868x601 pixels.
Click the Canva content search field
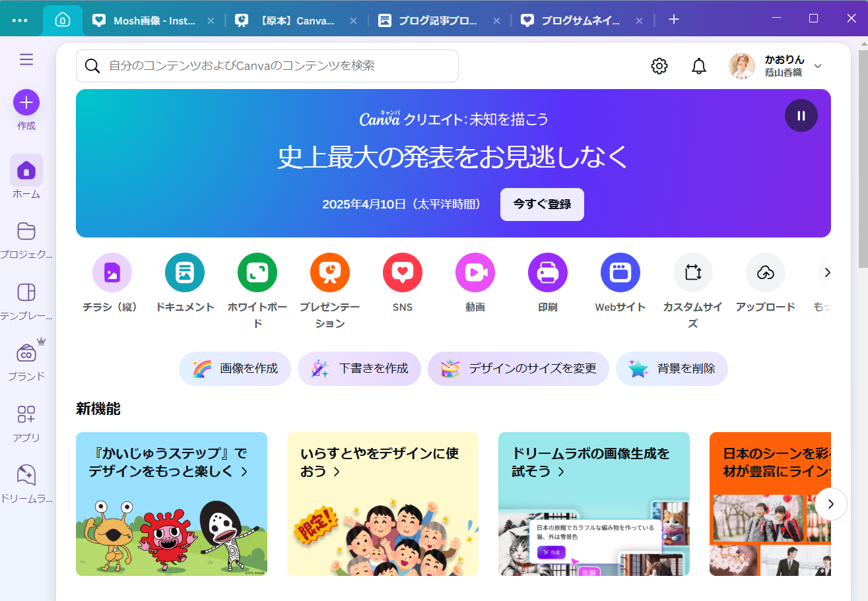267,66
